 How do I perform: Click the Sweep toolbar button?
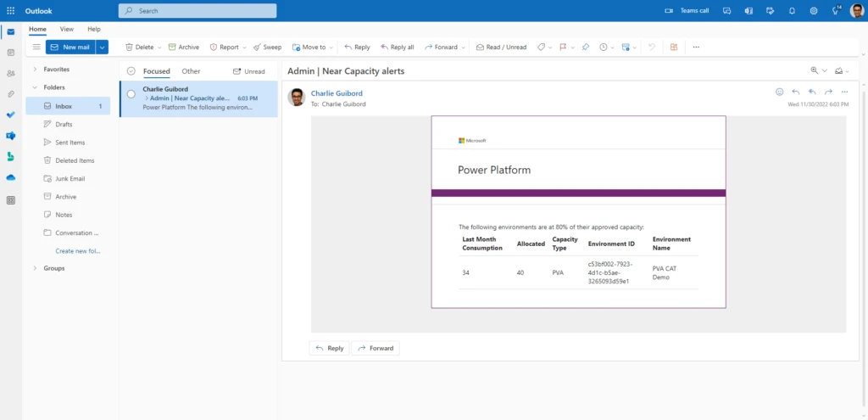[268, 48]
